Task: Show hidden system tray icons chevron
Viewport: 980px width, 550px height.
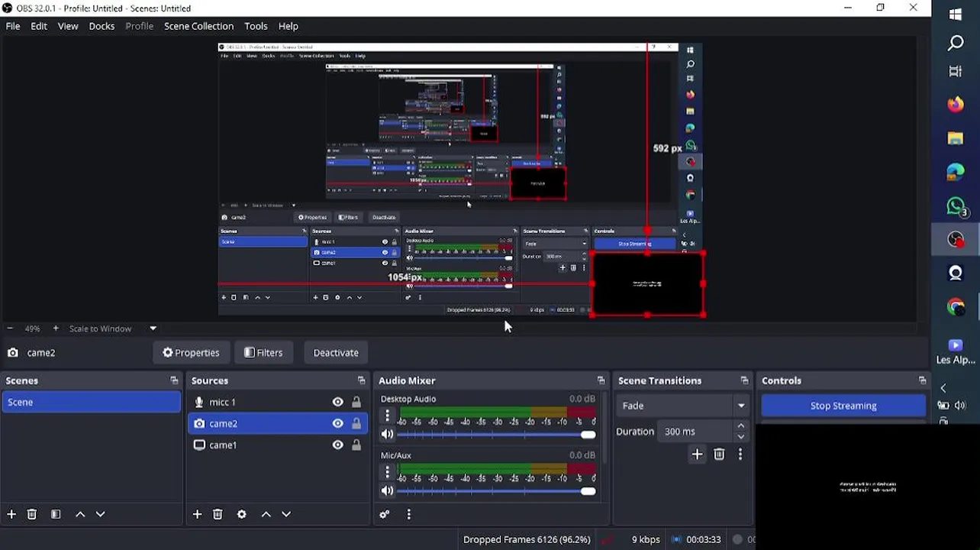Action: pyautogui.click(x=943, y=388)
